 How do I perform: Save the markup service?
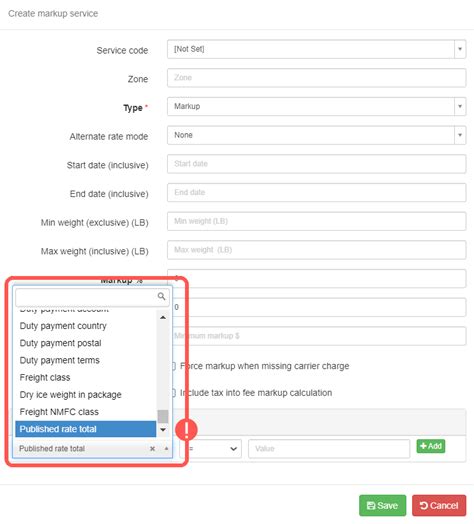click(x=382, y=505)
